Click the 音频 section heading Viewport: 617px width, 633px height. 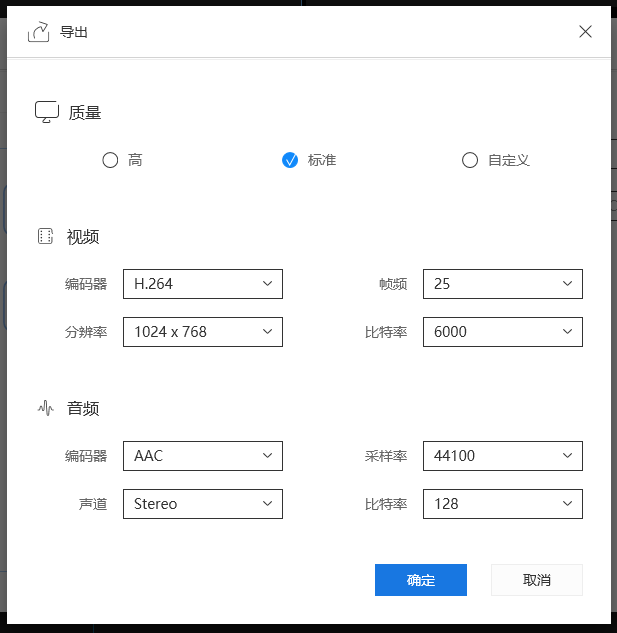pyautogui.click(x=83, y=409)
